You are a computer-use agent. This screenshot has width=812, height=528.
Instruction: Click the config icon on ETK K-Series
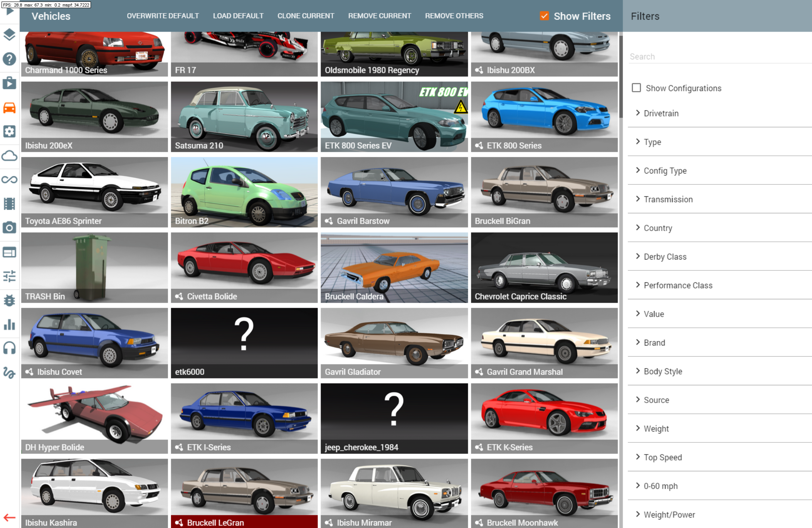(479, 447)
